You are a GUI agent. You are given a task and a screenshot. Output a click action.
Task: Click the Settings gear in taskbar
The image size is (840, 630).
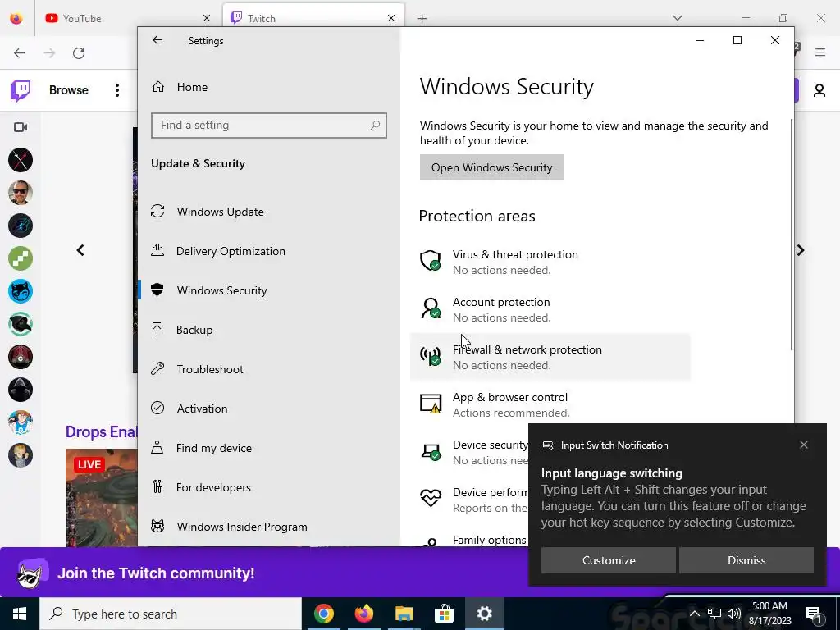(484, 614)
